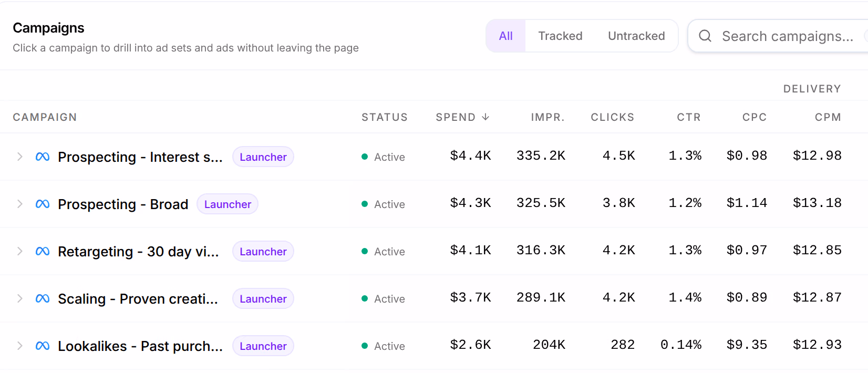The height and width of the screenshot is (373, 868).
Task: Click the $9.35 CPC value
Action: tap(747, 345)
